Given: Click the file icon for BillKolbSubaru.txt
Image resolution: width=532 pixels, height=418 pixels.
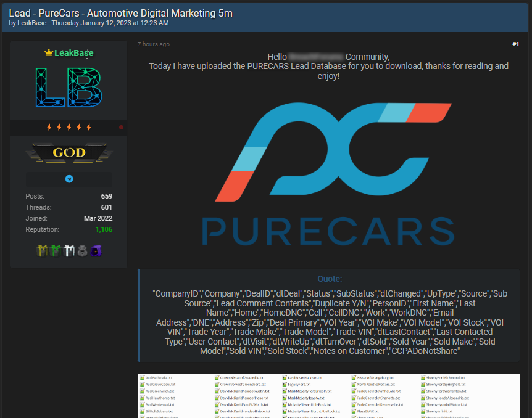Looking at the screenshot, I should 143,411.
